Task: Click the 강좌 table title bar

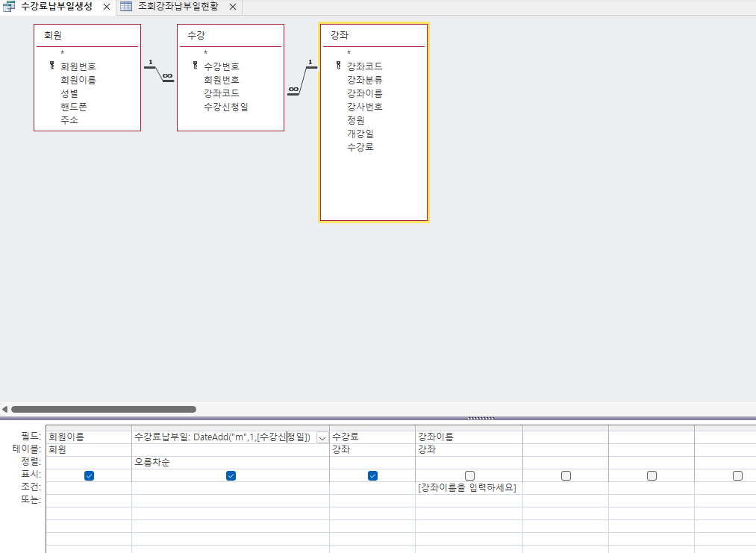Action: (x=373, y=36)
